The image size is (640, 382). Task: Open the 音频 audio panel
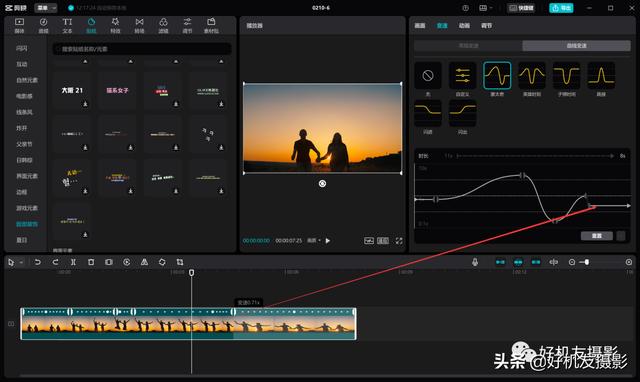point(43,25)
